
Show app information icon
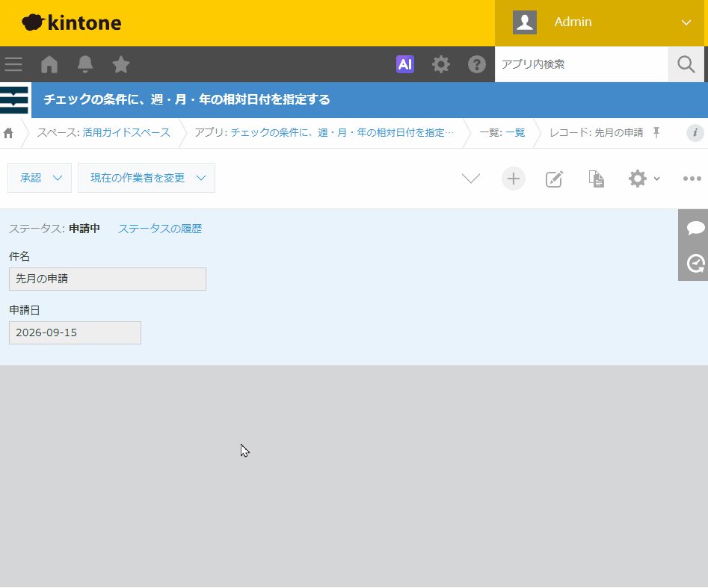[x=695, y=133]
